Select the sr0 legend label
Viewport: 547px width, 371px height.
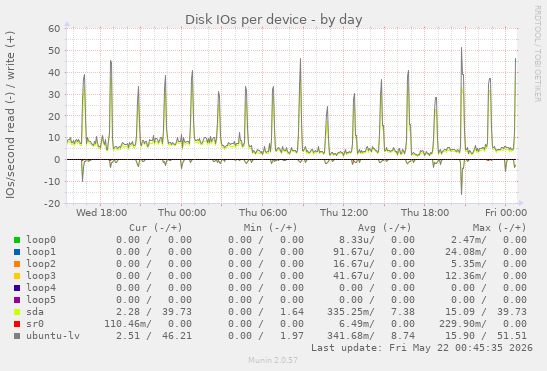(35, 324)
